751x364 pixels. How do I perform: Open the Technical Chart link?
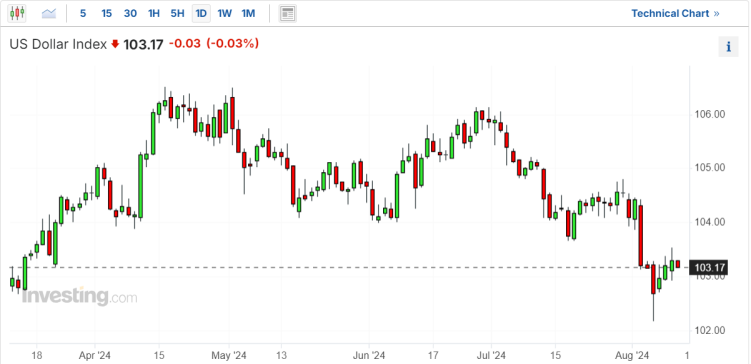(x=675, y=13)
